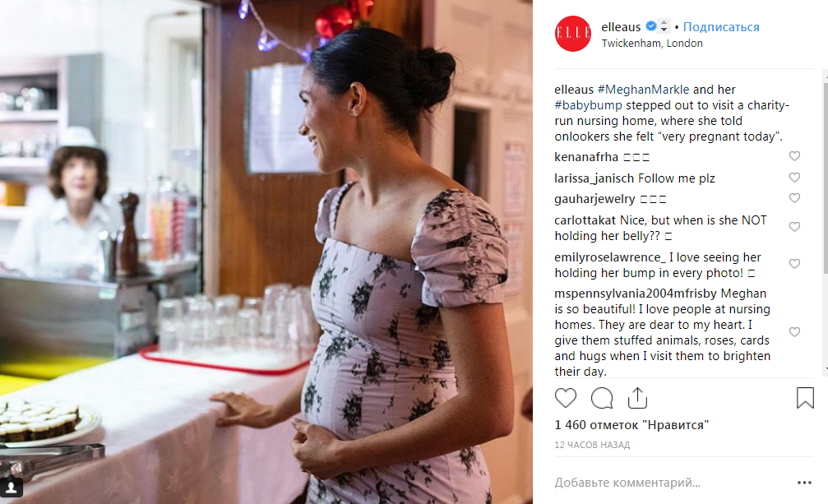Save post with the bookmark icon

point(805,398)
